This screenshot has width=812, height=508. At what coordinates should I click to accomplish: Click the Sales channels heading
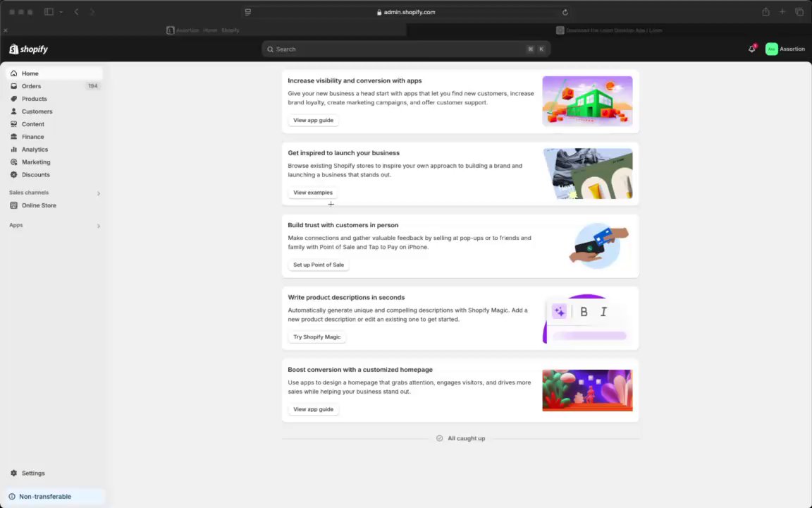coord(29,193)
